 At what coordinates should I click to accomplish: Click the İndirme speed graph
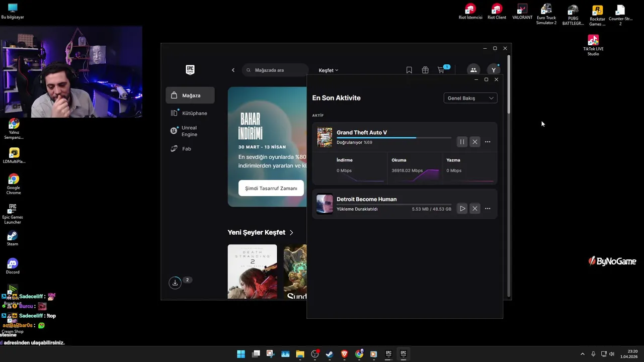(360, 176)
